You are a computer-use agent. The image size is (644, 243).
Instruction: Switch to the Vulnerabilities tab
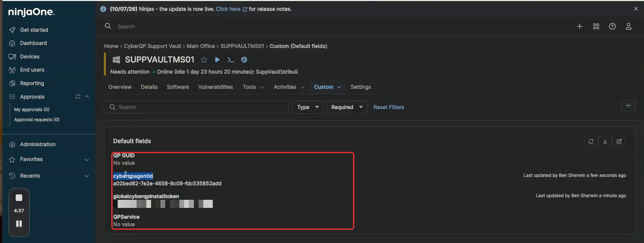click(216, 87)
